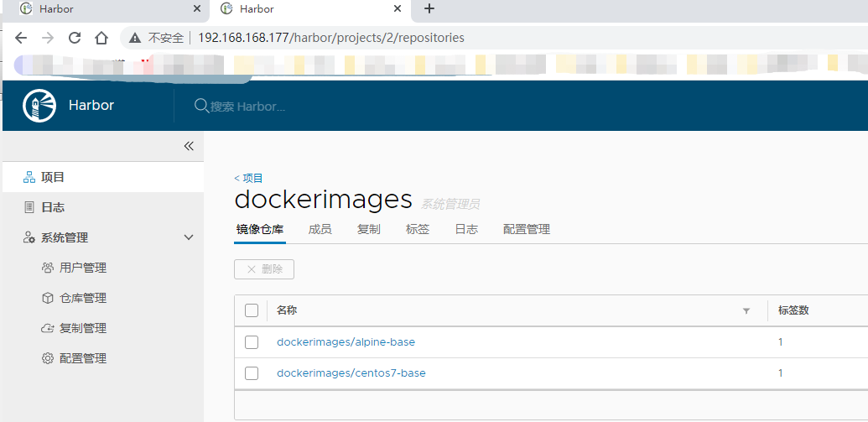Screen dimensions: 868x422
Task: Sort by the 标签数 column header
Action: [x=794, y=310]
